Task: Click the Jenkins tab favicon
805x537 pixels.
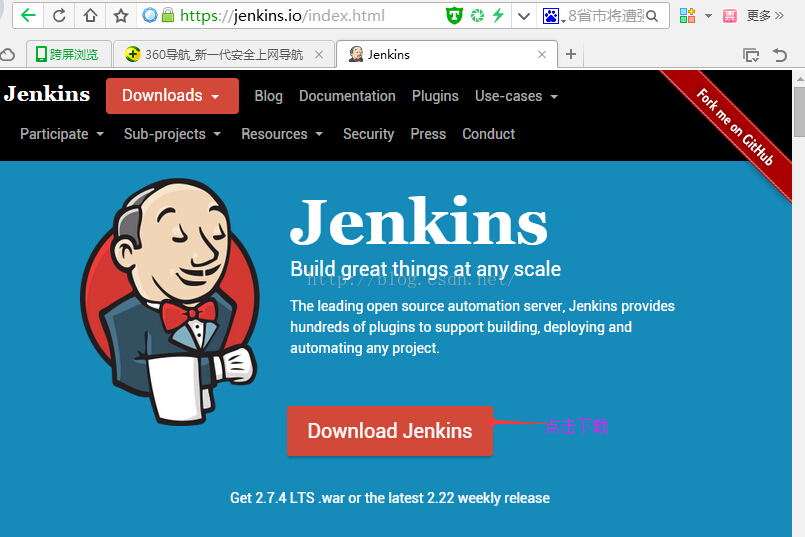Action: [x=355, y=54]
